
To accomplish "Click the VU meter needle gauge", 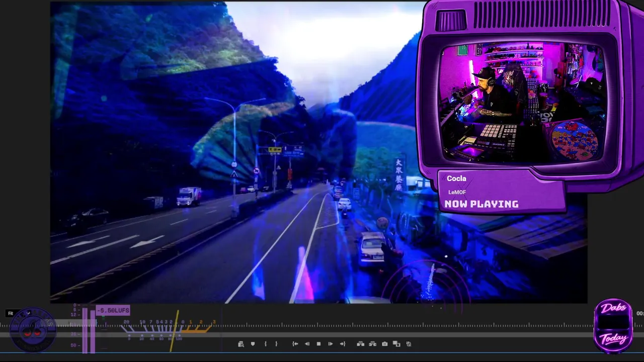I will [x=169, y=331].
